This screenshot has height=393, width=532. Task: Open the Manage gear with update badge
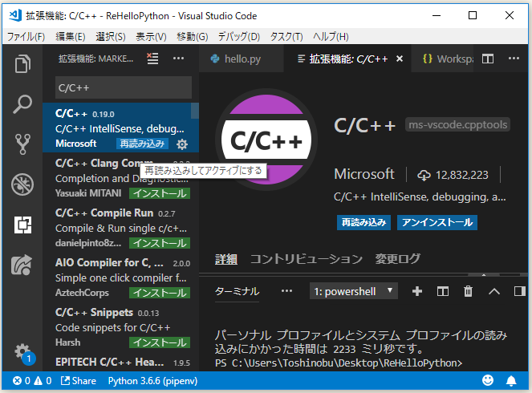tap(24, 354)
